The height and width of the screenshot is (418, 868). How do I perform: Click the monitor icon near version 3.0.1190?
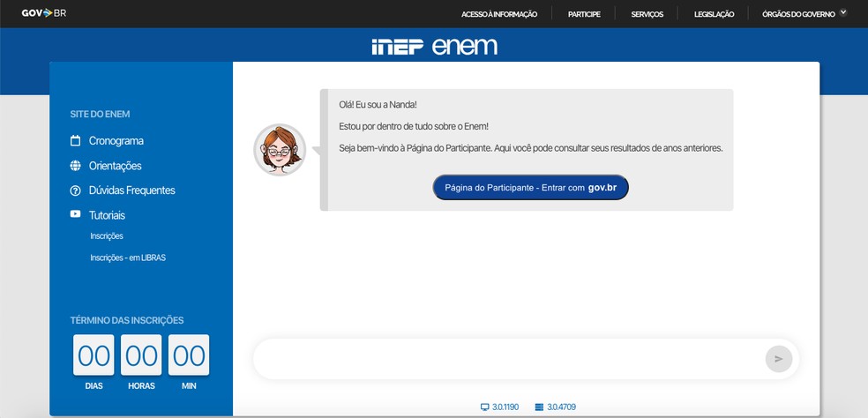coord(485,407)
